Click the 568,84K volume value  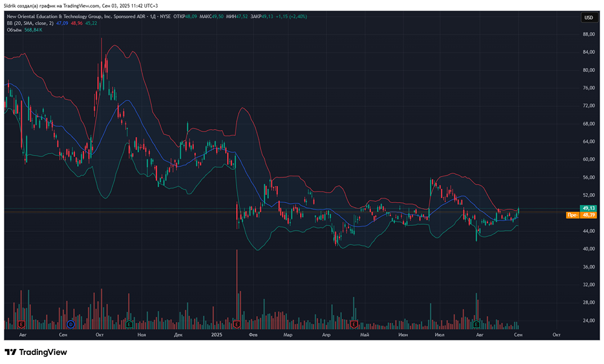click(x=33, y=30)
